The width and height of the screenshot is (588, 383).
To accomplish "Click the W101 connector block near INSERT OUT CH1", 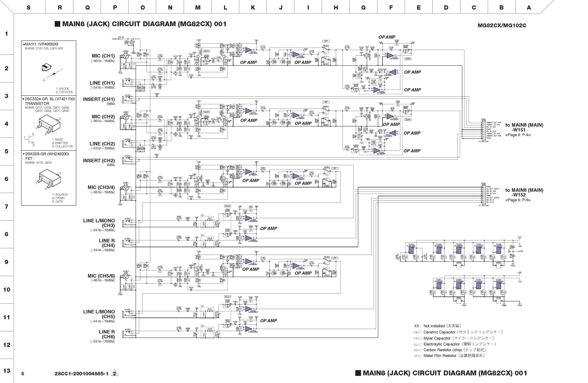I will (483, 130).
